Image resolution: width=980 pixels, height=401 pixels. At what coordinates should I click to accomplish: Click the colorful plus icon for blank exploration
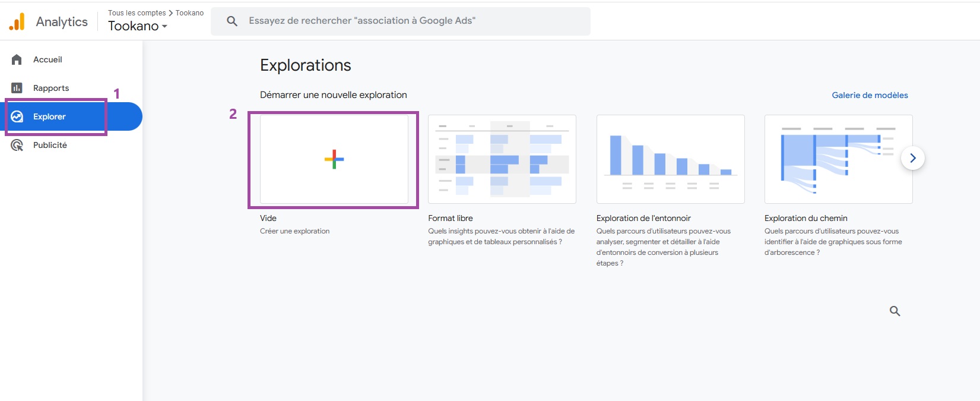click(334, 159)
